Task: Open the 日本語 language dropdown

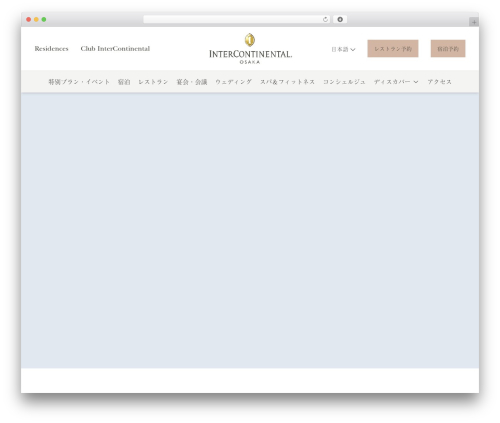Action: click(343, 49)
